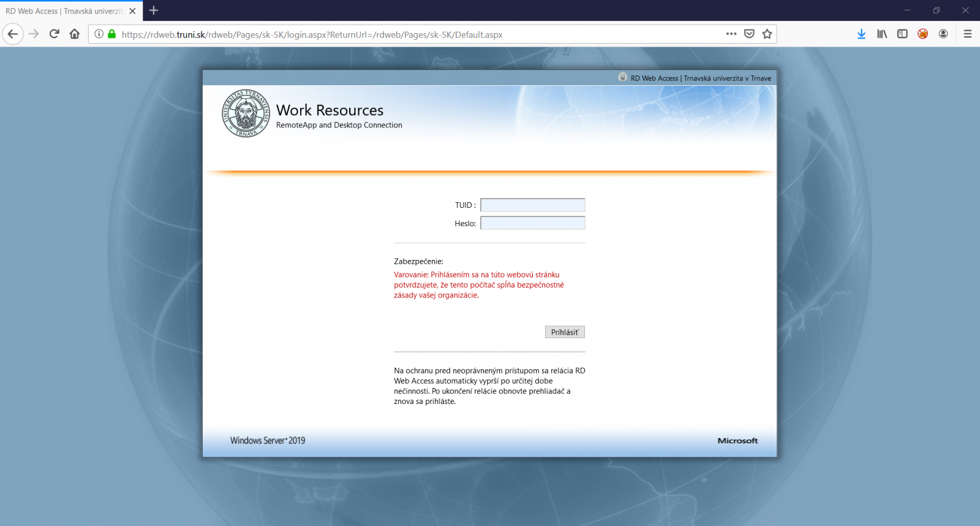The height and width of the screenshot is (526, 980).
Task: Minimize the Firefox window
Action: pyautogui.click(x=908, y=10)
